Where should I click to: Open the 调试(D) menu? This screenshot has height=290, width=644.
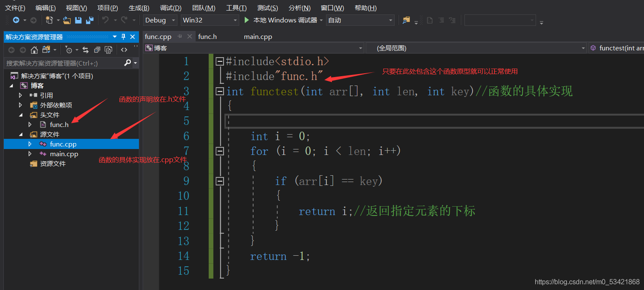point(171,8)
